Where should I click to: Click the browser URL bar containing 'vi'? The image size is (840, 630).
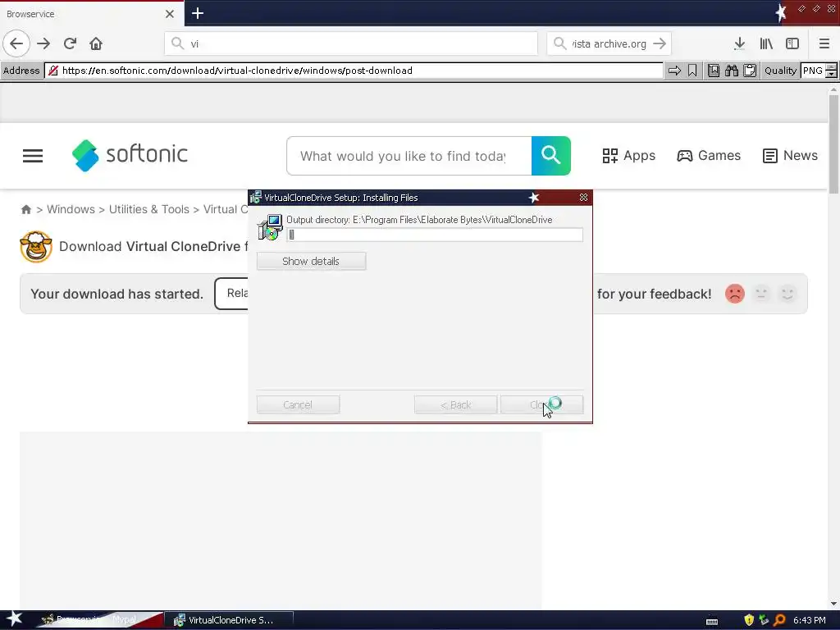351,43
